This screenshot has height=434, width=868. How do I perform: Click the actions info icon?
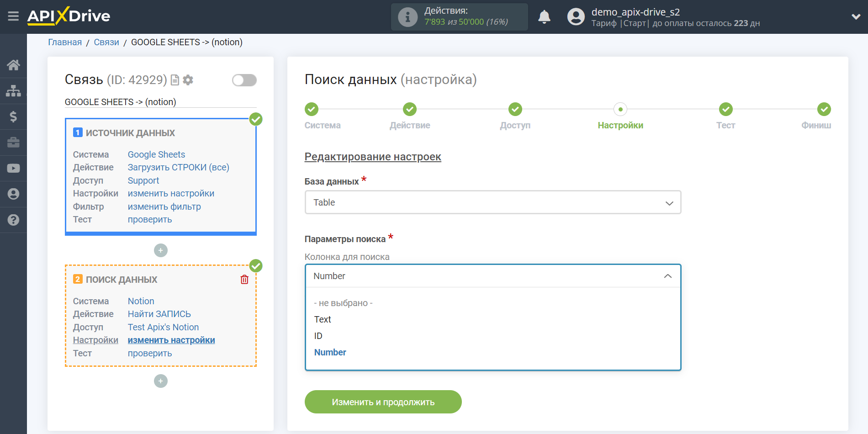408,17
